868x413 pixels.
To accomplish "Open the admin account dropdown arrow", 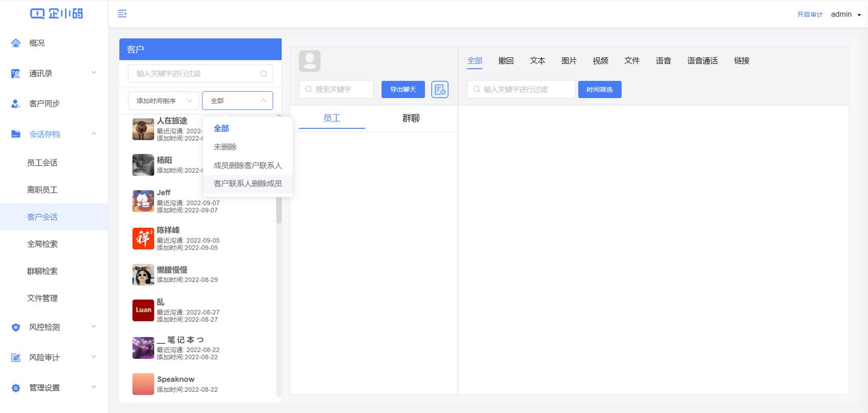I will pyautogui.click(x=859, y=15).
